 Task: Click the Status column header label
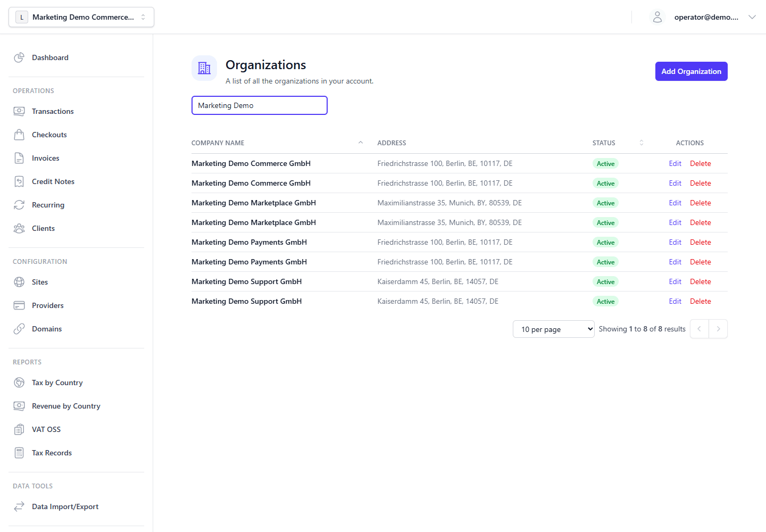point(604,143)
